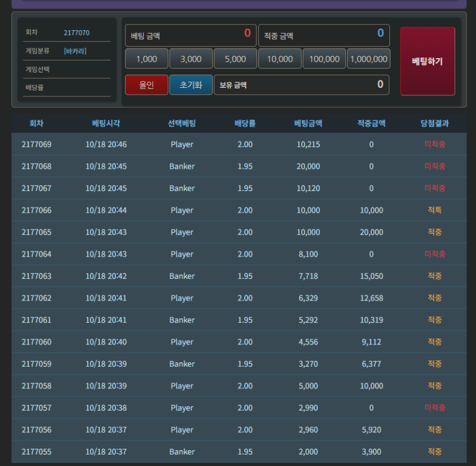Place the bet with 베팅하기 button
Screen dimensions: 476x466
point(428,61)
